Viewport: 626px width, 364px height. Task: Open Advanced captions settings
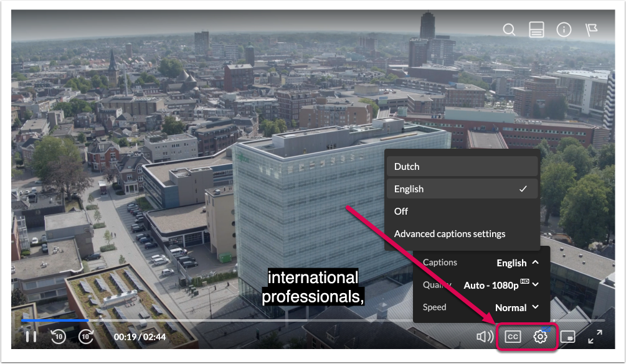pos(462,233)
